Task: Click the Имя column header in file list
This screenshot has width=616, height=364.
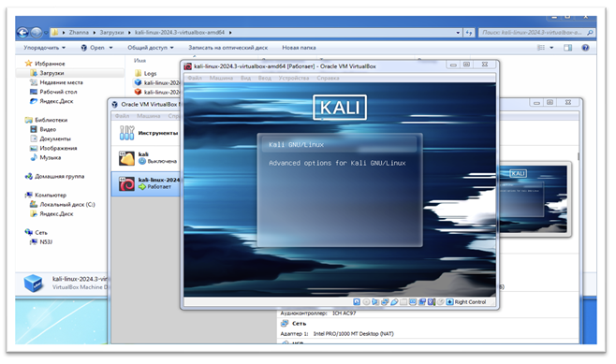Action: pos(139,61)
